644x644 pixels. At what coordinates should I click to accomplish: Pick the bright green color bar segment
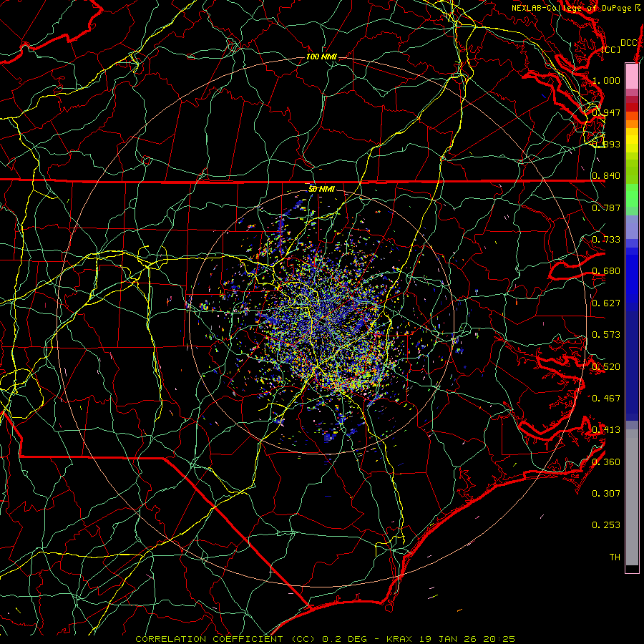(632, 195)
